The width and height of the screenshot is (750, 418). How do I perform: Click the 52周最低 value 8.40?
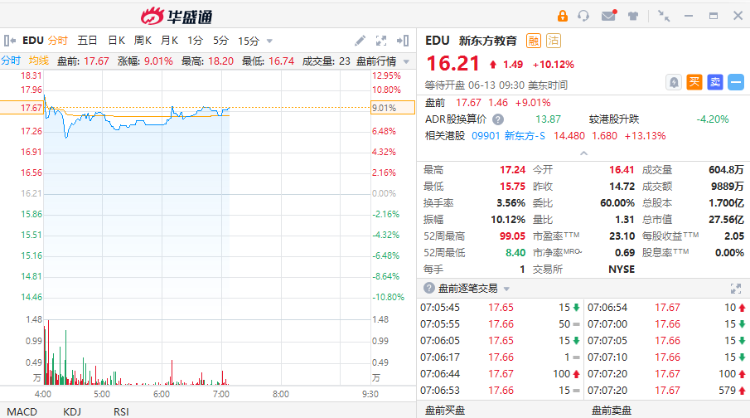(x=515, y=253)
